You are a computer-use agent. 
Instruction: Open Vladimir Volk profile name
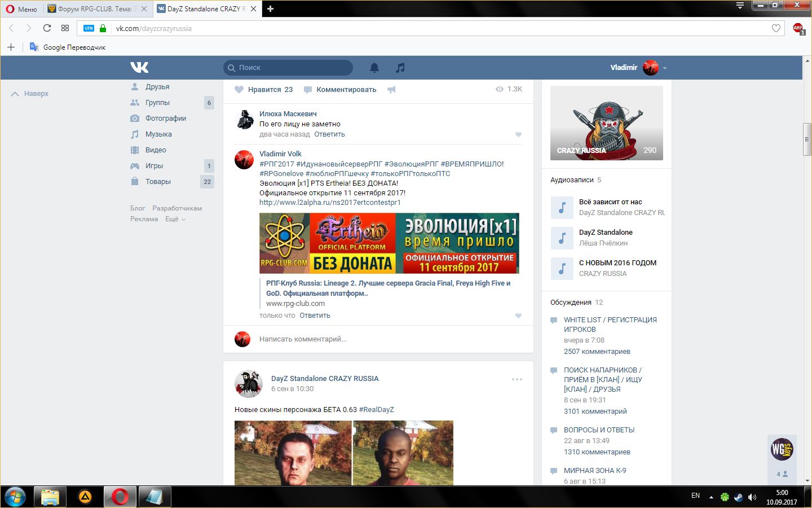(x=280, y=154)
